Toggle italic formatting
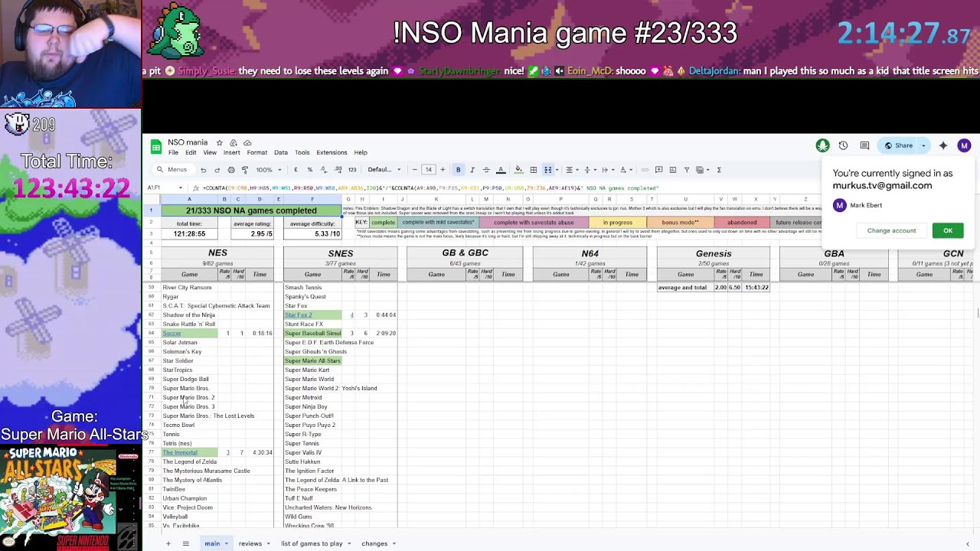Image resolution: width=980 pixels, height=551 pixels. click(x=472, y=170)
